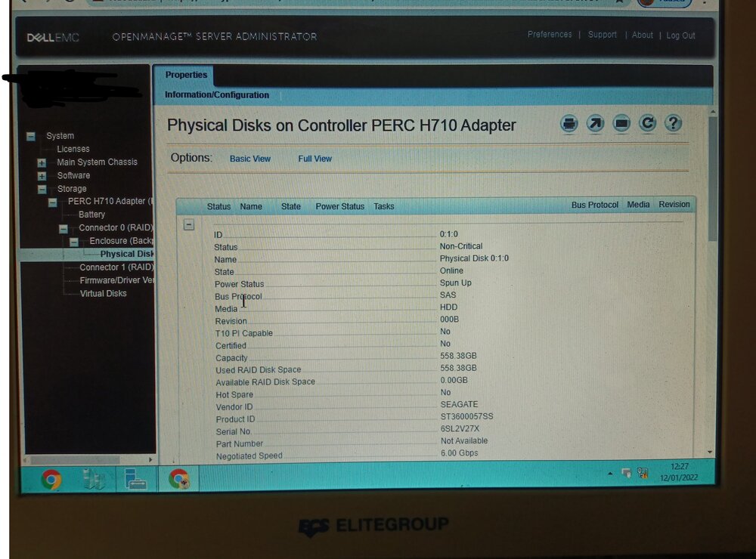Click the serial number 6SL2V27X
756x559 pixels.
coord(460,428)
